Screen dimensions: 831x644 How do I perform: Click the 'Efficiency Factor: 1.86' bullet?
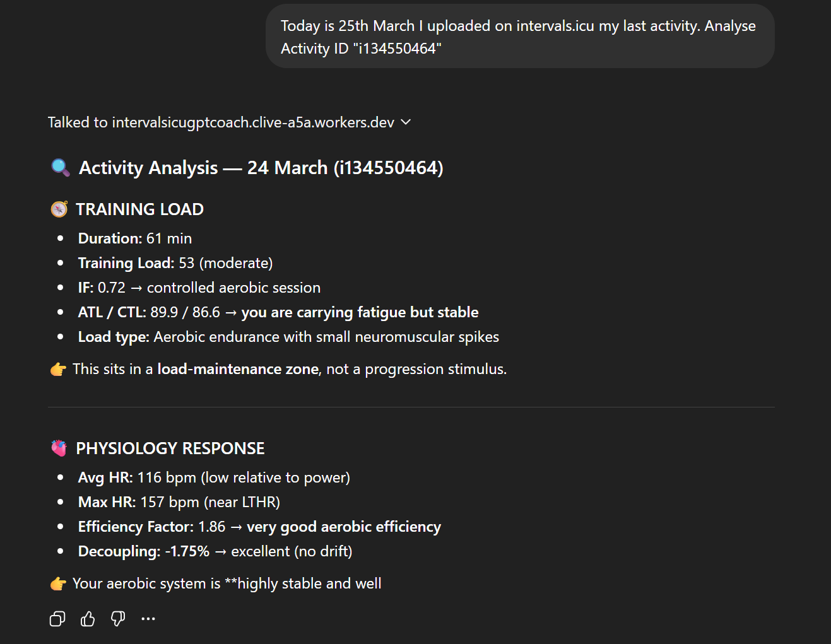pos(259,527)
